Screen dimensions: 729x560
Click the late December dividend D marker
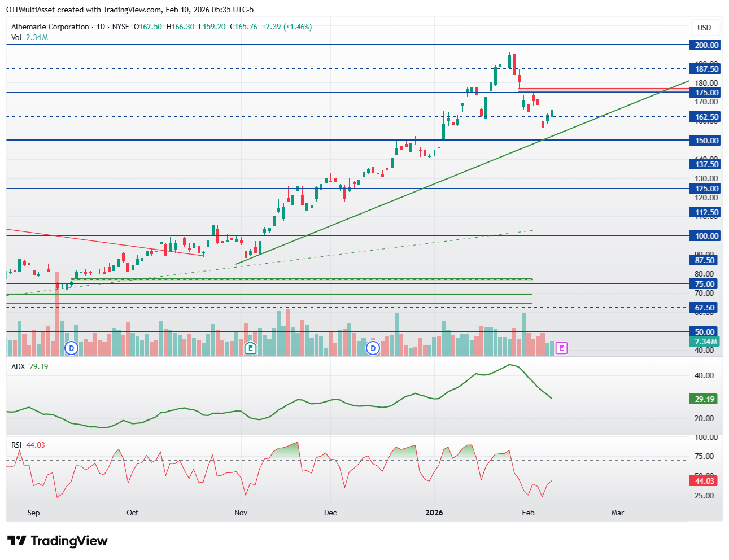coord(373,348)
